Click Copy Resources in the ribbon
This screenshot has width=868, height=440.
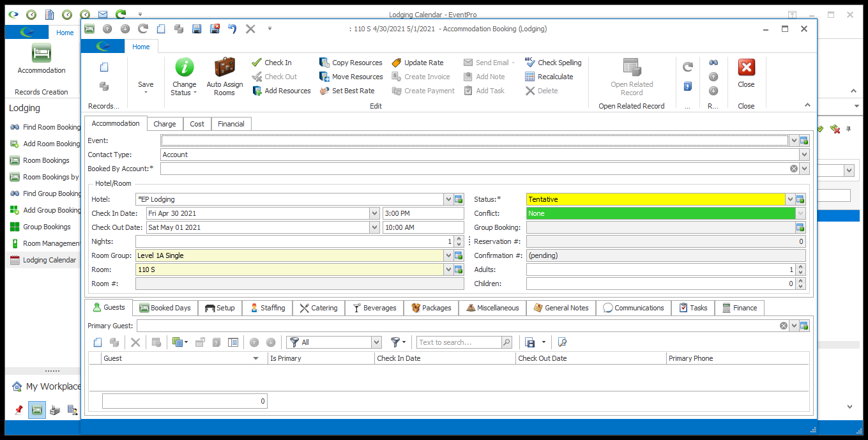(351, 63)
